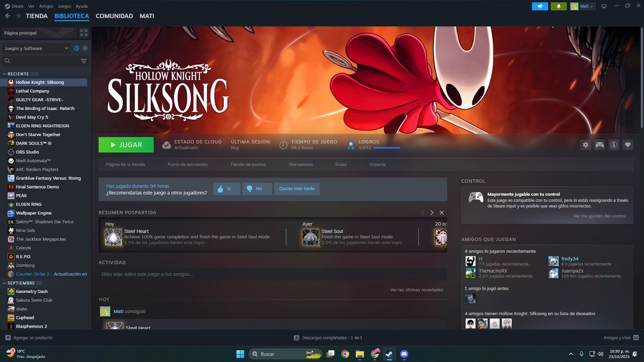Open Ver los ajustes del control
Image resolution: width=644 pixels, height=362 pixels.
pos(599,216)
